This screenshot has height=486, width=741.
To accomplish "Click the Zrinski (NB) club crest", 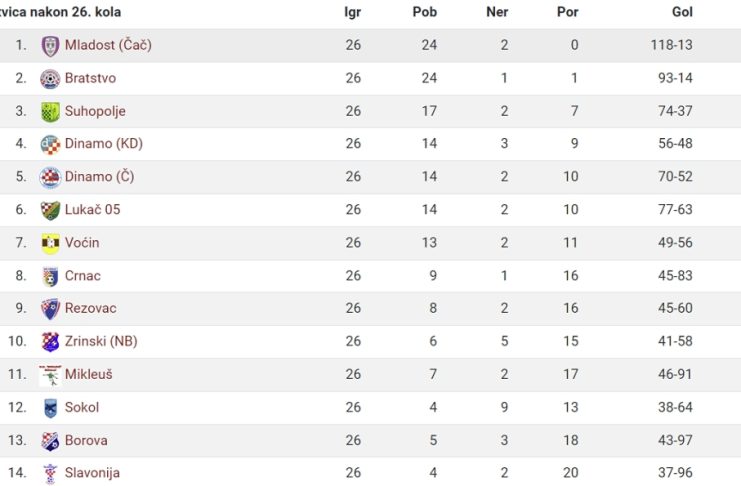I will [x=50, y=342].
